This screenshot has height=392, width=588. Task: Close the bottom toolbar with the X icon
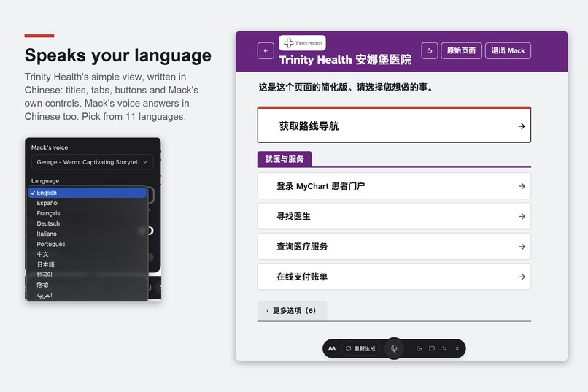click(x=457, y=348)
